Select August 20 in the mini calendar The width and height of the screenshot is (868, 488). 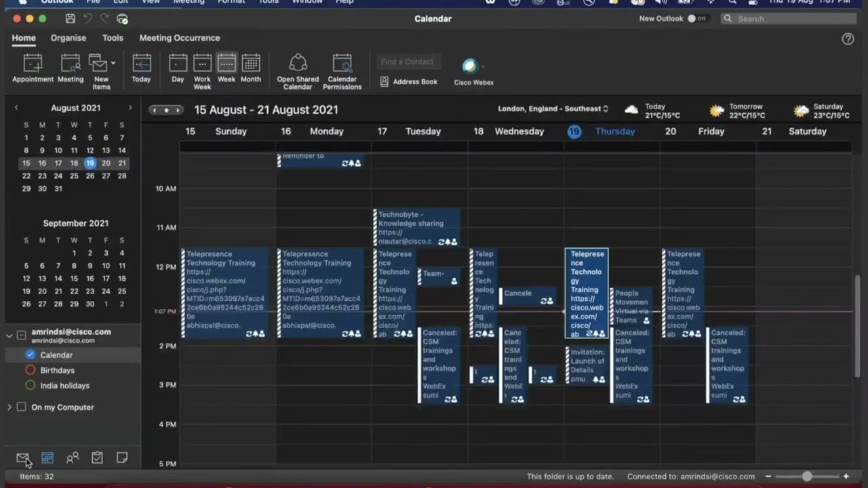point(106,163)
